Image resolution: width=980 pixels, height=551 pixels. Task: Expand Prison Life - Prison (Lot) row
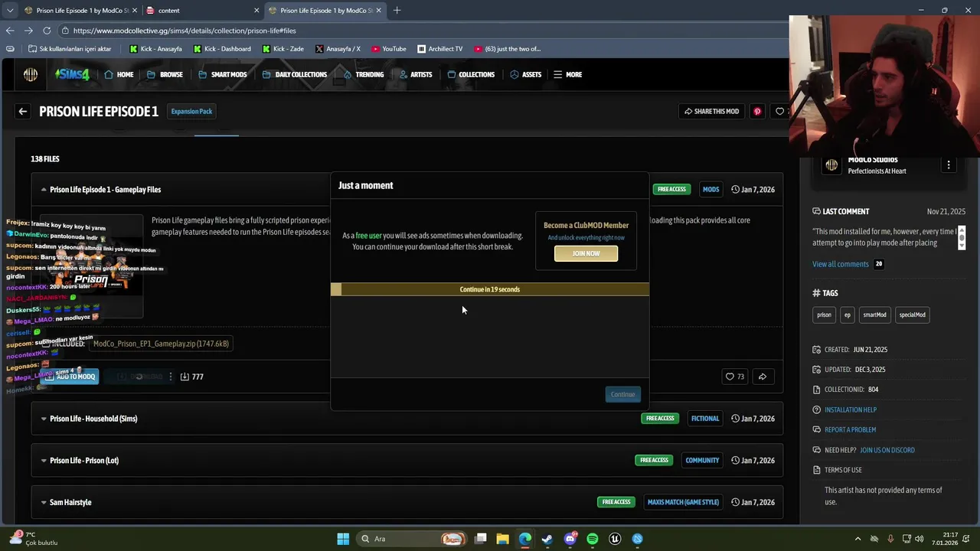tap(44, 461)
